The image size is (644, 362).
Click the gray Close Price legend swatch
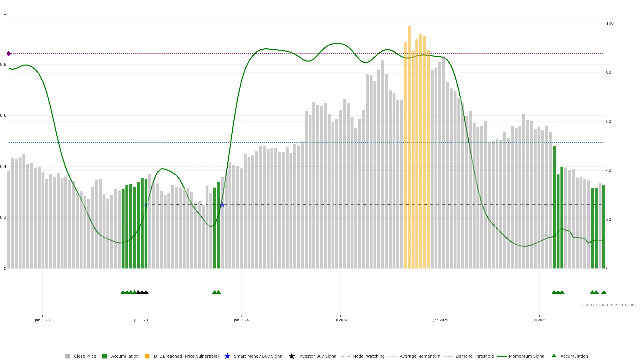point(67,356)
